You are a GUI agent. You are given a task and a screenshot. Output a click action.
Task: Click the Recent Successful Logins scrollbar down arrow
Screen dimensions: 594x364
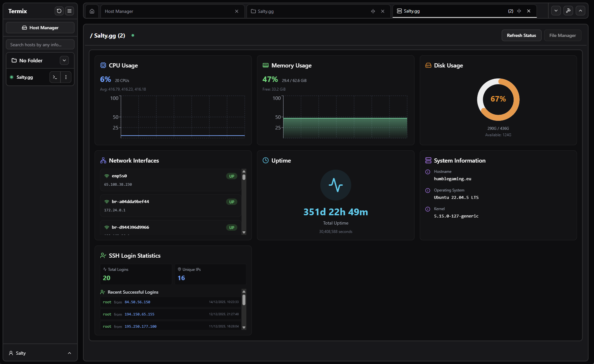point(244,327)
